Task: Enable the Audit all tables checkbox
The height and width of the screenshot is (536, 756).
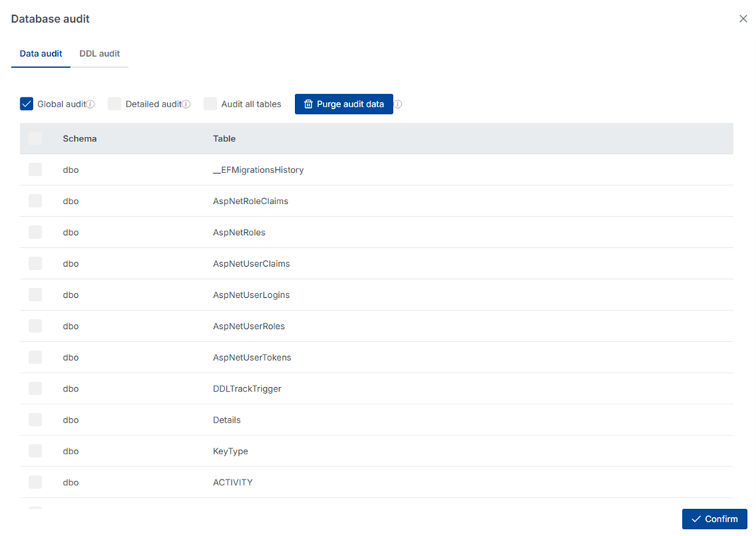Action: (x=210, y=104)
